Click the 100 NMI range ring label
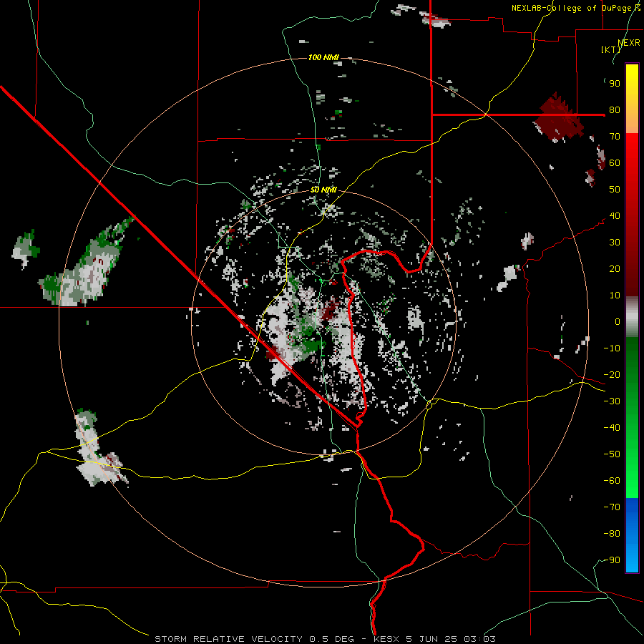 tap(323, 57)
